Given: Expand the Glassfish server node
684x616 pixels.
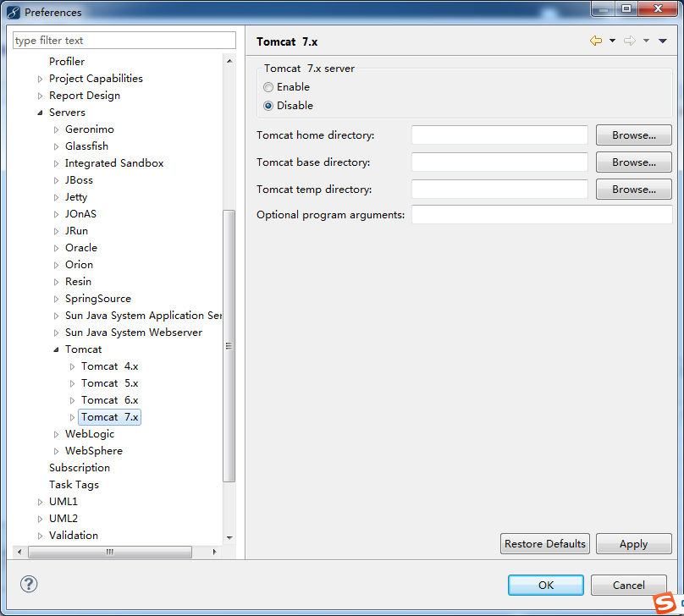Looking at the screenshot, I should [56, 146].
